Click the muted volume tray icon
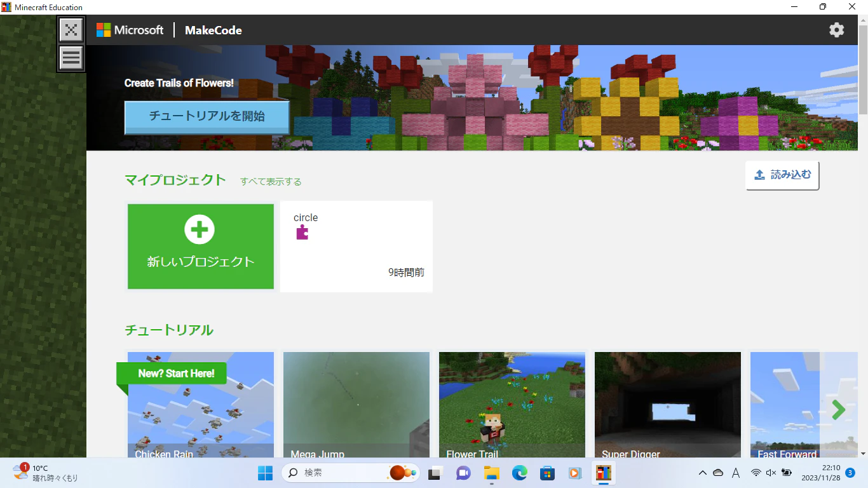Viewport: 868px width, 488px height. coord(771,473)
